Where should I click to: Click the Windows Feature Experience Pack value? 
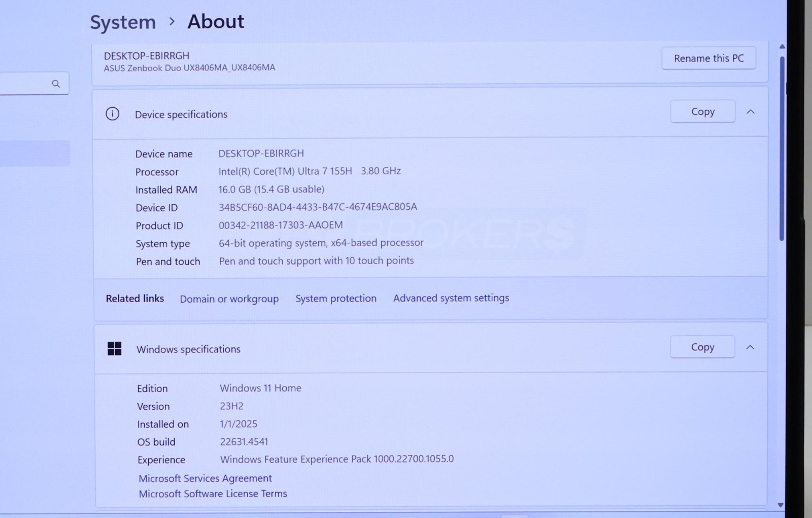pyautogui.click(x=337, y=459)
